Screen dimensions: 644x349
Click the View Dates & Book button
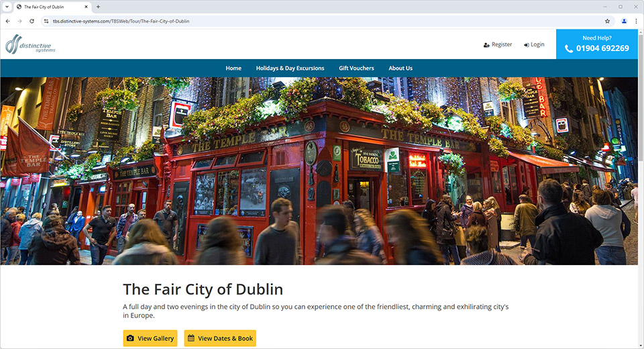[x=220, y=338]
